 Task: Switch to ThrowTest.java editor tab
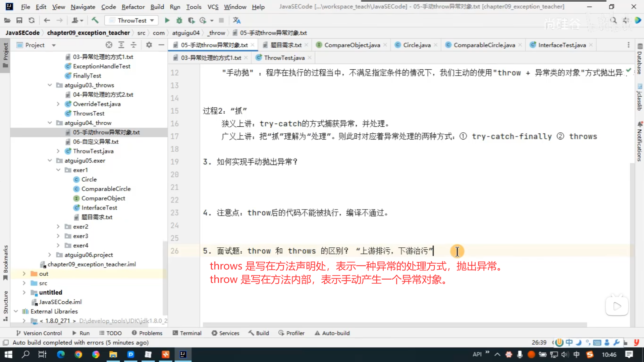284,58
